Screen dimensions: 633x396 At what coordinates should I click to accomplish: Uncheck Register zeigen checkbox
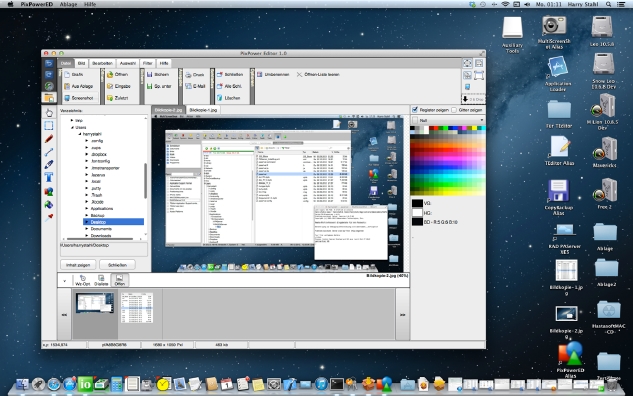(x=415, y=110)
